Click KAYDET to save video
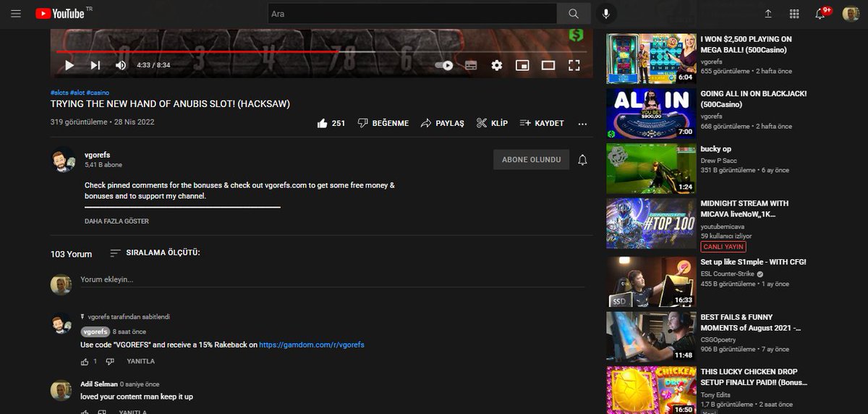The height and width of the screenshot is (414, 868). 541,123
